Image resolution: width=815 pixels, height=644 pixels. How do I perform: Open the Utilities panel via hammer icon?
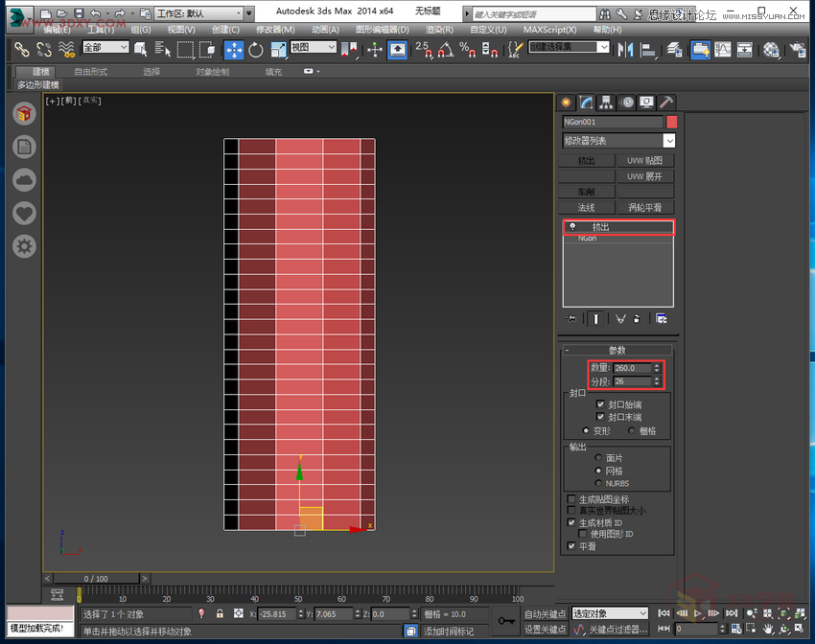pos(667,103)
